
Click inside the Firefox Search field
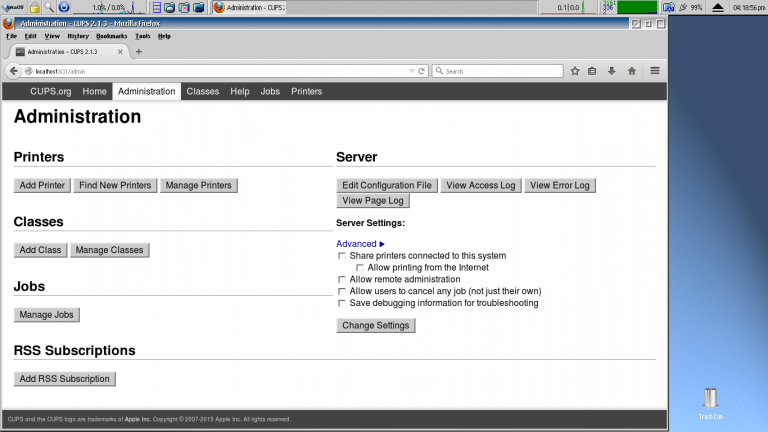pyautogui.click(x=500, y=71)
